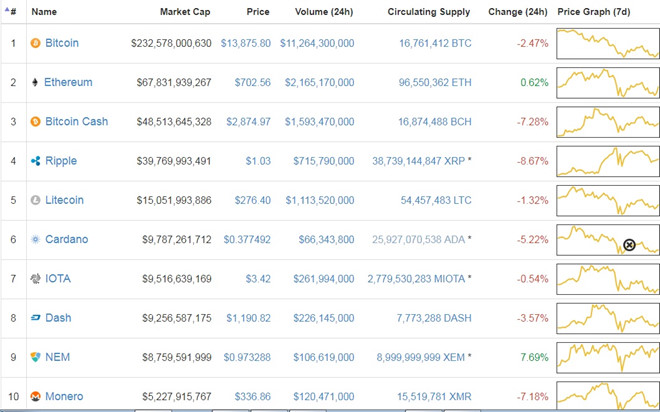This screenshot has height=412, width=660.
Task: Sort the table by the # rank column
Action: pos(12,12)
